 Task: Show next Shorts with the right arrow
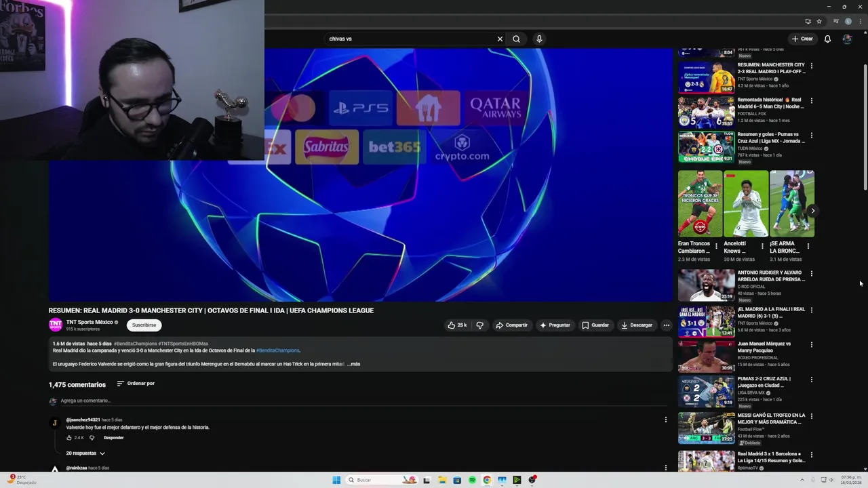point(813,211)
